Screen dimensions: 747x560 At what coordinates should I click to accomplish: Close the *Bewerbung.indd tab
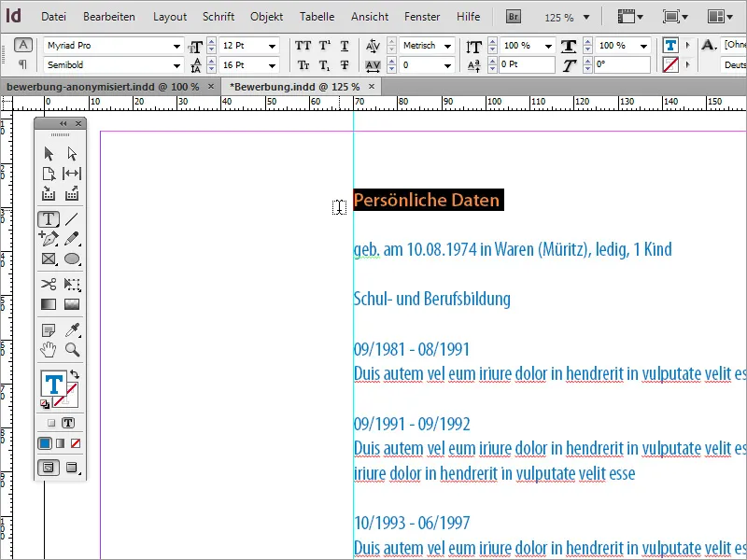(x=372, y=87)
